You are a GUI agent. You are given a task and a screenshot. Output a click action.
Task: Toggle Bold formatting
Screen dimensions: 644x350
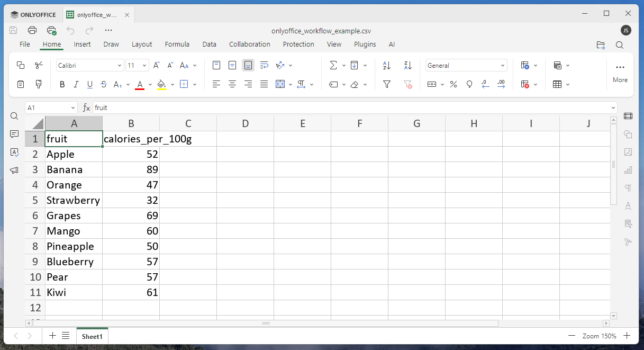point(62,84)
